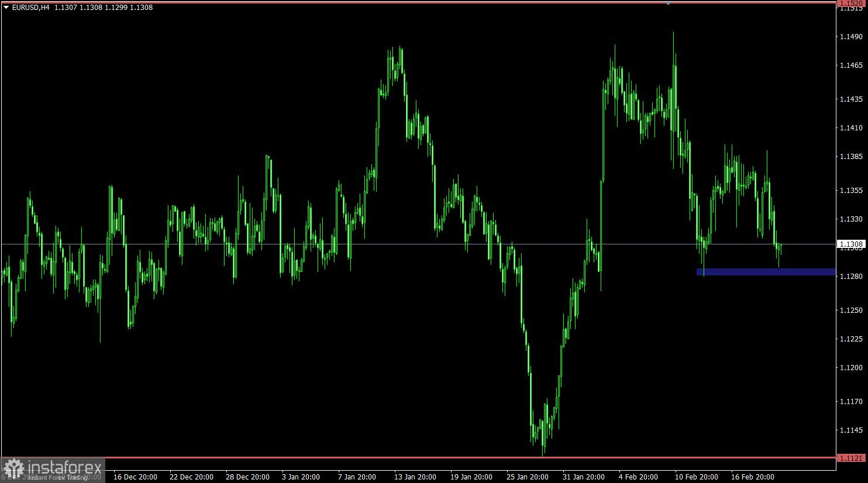868x483 pixels.
Task: Click the 1.1330 price axis label
Action: [x=851, y=219]
